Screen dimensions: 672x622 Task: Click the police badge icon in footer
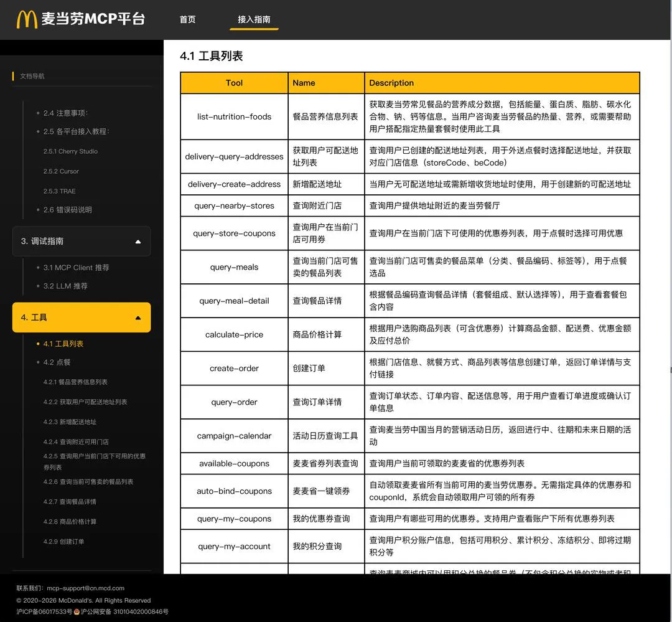coord(77,611)
